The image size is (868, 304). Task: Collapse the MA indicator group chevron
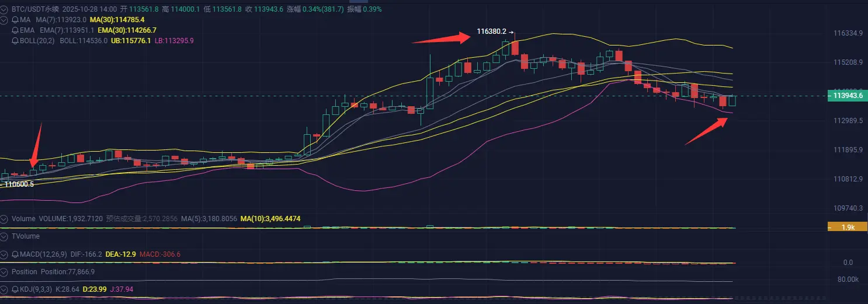point(5,20)
